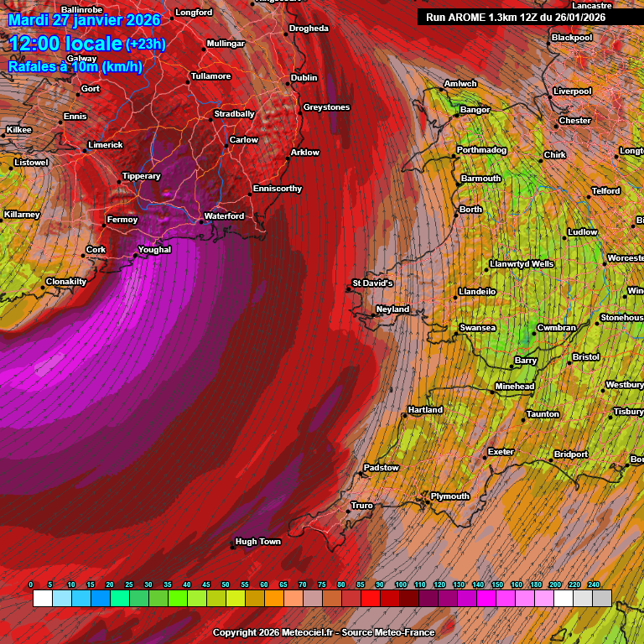Click the Enniscorthy city label
Image resolution: width=644 pixels, height=644 pixels.
278,189
